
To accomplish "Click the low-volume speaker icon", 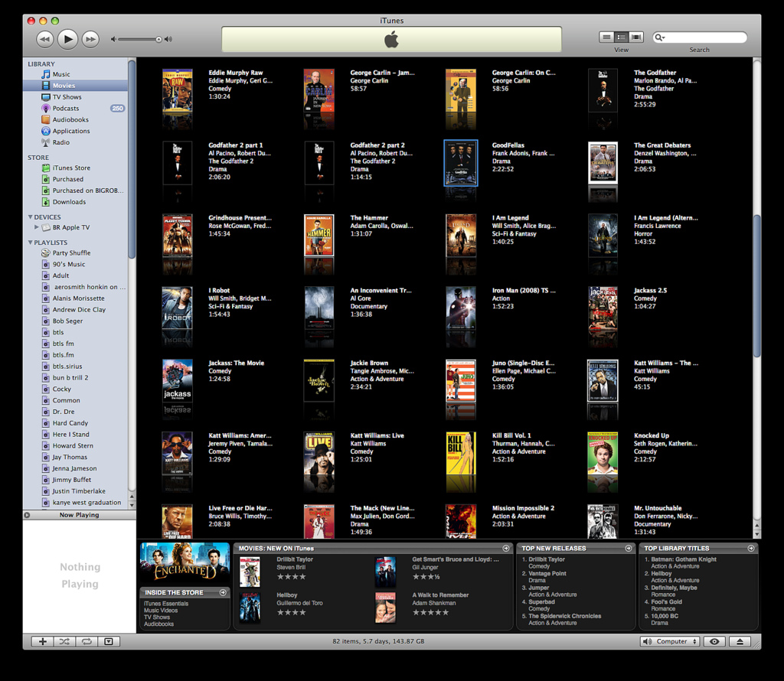I will pos(113,39).
